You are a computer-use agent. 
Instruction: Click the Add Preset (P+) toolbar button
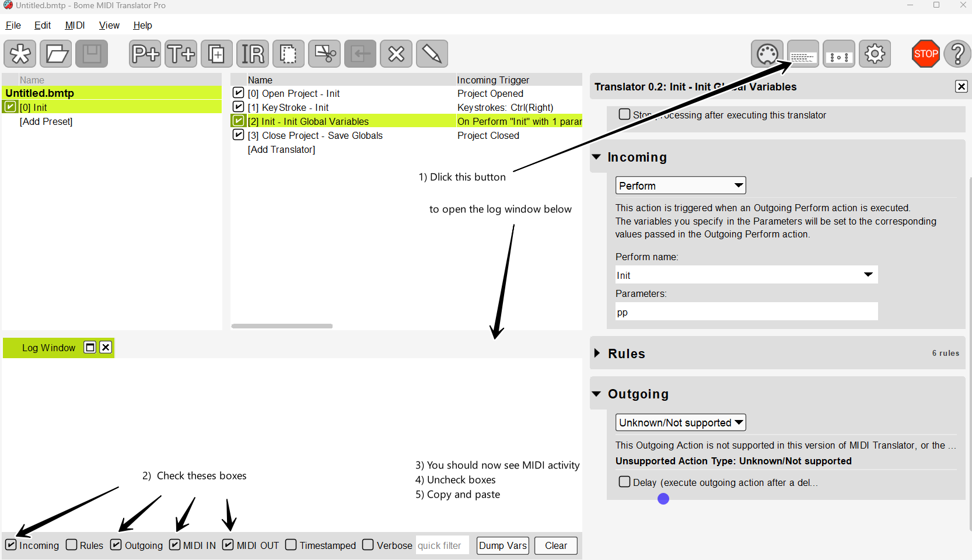(x=145, y=54)
